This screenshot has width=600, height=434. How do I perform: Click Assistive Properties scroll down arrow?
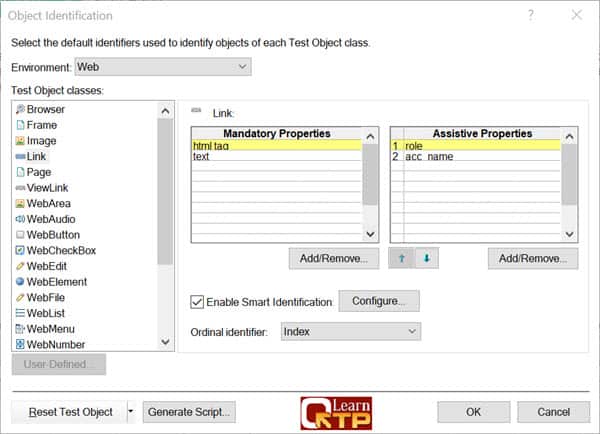pos(569,234)
